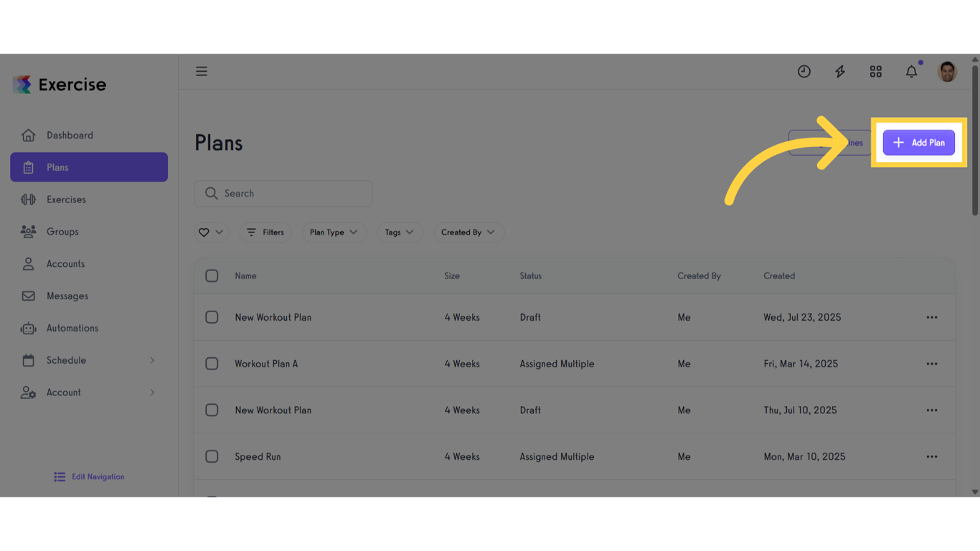Open the Created By dropdown filter

pos(468,232)
